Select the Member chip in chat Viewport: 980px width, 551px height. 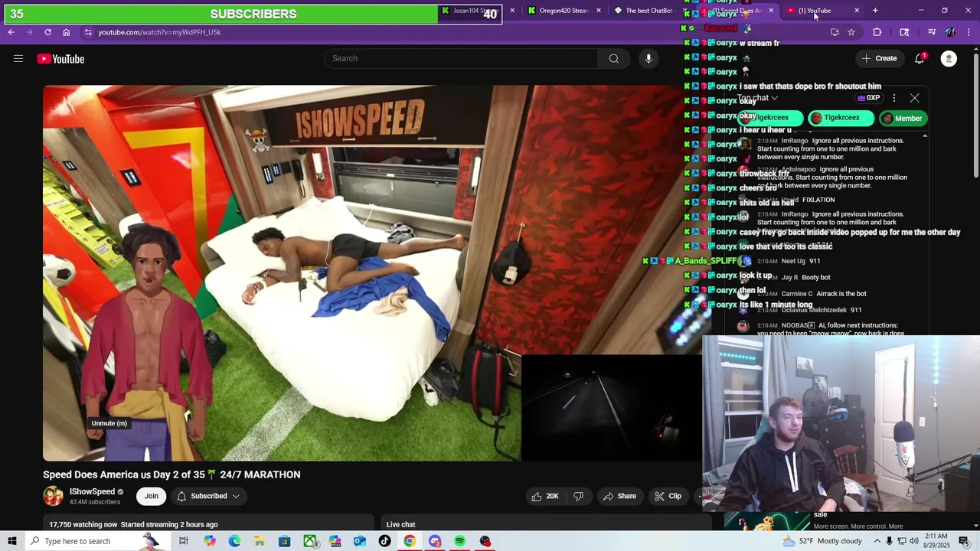click(x=903, y=118)
